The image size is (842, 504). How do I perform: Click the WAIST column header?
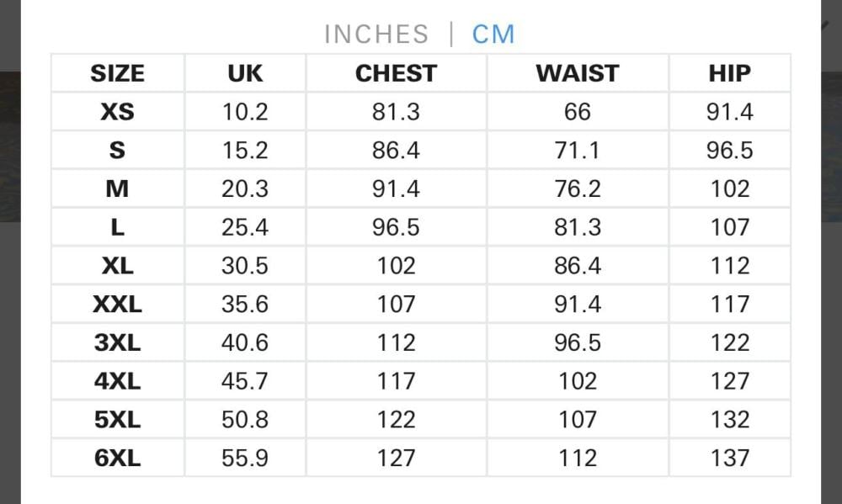[578, 73]
